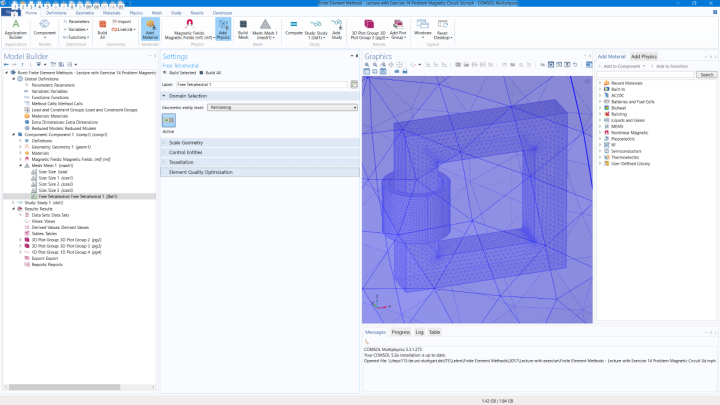Viewport: 720px width, 405px height.
Task: Select Derived Values tree node
Action: pos(60,227)
